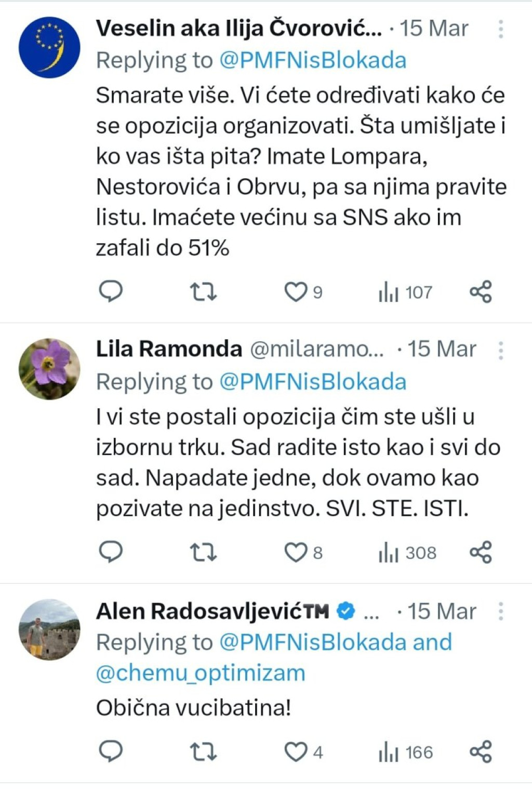
Task: Share Veselin aka Ilija Čvorović's tweet
Action: [x=481, y=292]
